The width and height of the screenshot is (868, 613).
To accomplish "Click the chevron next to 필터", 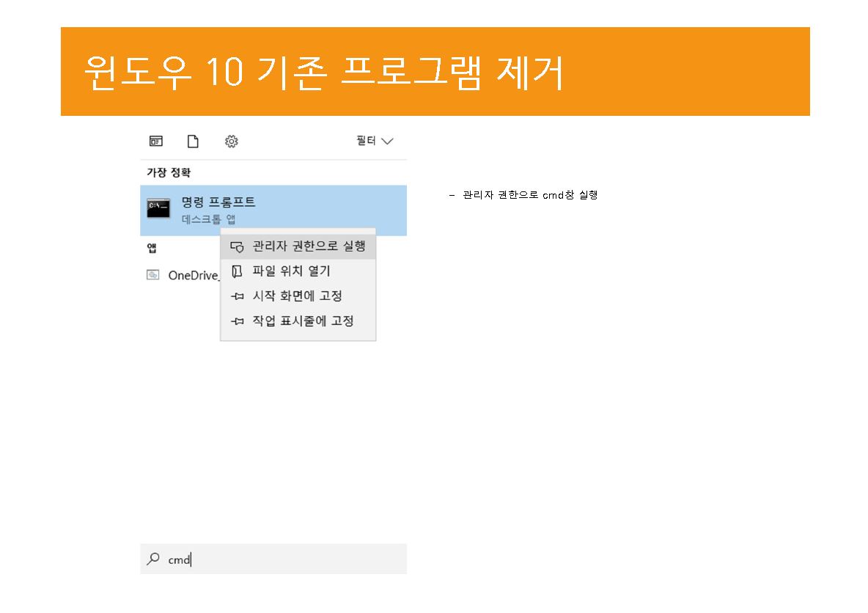I will pos(388,142).
